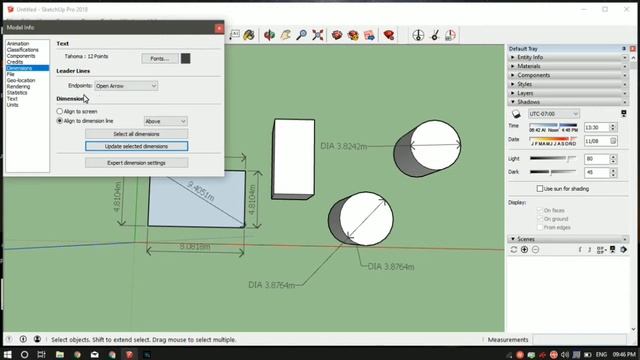Collapse the Scenes panel
Viewport: 640px width, 360px height.
click(x=567, y=239)
